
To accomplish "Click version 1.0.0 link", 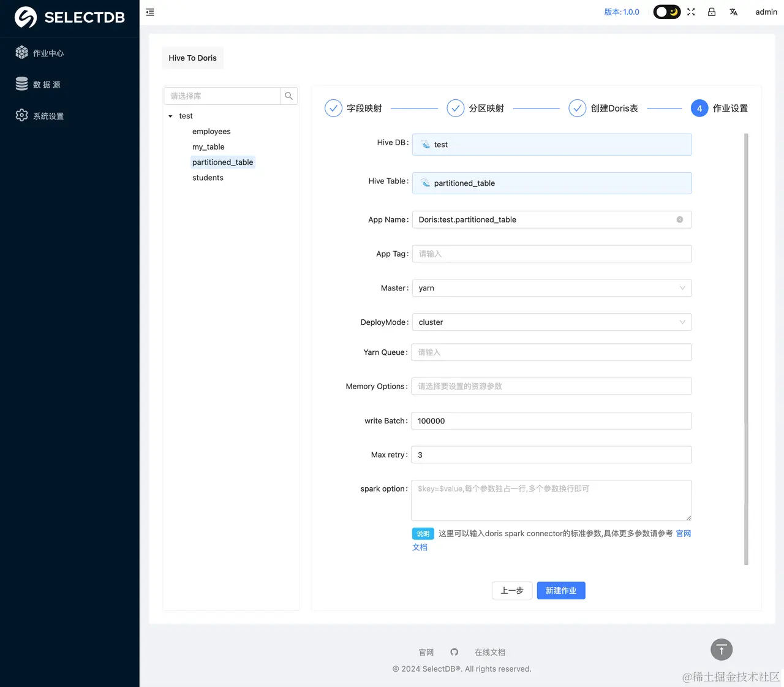I will point(621,12).
